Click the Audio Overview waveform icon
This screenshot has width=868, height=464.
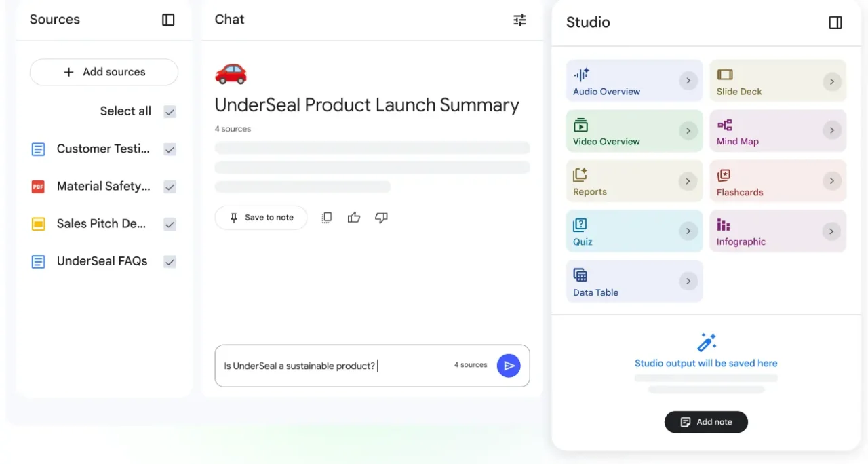(581, 75)
